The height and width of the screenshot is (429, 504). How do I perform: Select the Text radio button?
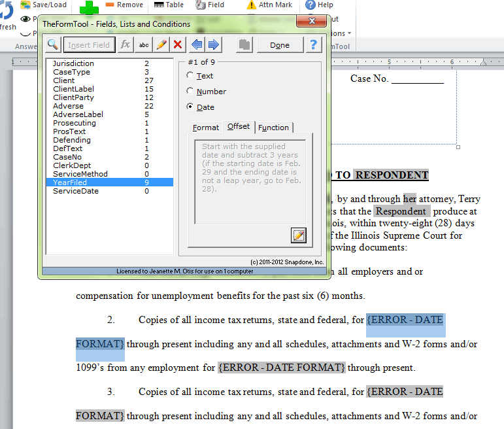(x=191, y=76)
